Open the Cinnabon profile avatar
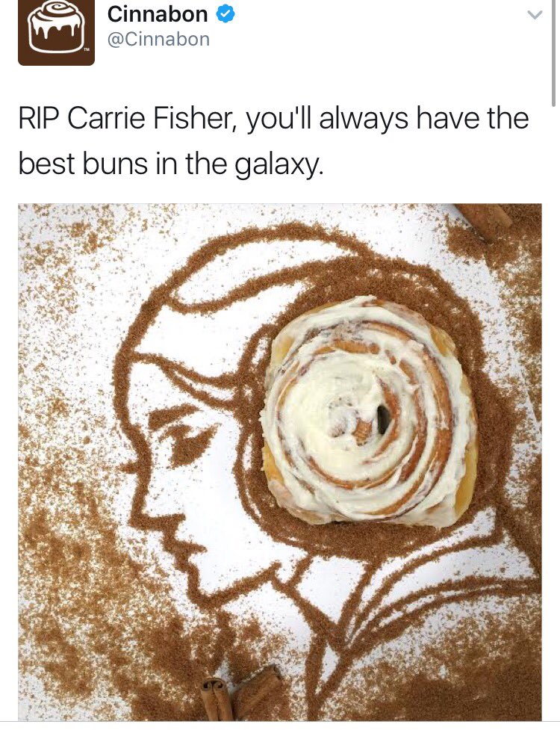The height and width of the screenshot is (730, 560). [x=56, y=32]
